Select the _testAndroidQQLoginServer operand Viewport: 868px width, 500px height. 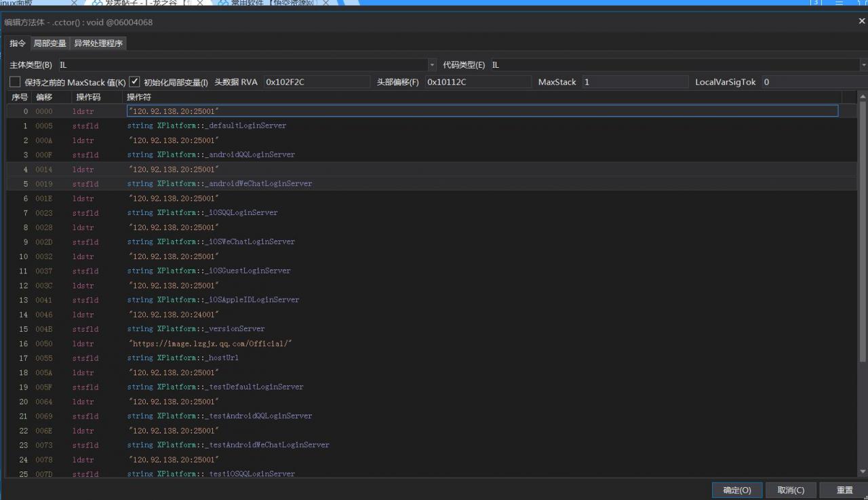pyautogui.click(x=220, y=417)
